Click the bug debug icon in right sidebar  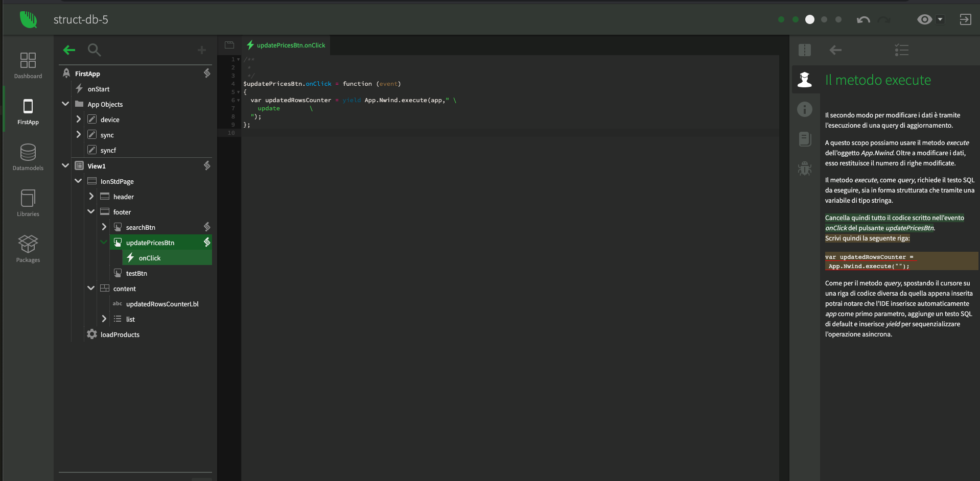[805, 169]
